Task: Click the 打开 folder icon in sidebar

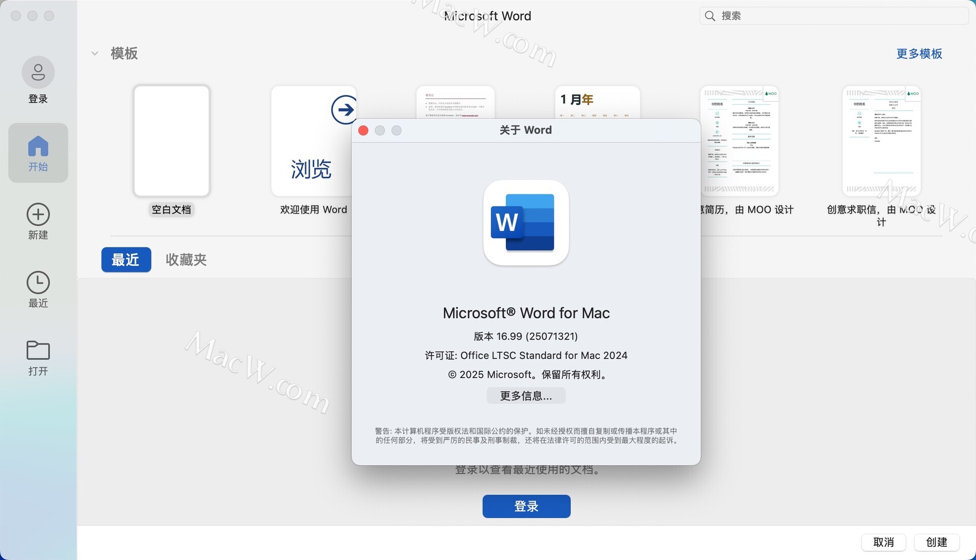Action: coord(38,350)
